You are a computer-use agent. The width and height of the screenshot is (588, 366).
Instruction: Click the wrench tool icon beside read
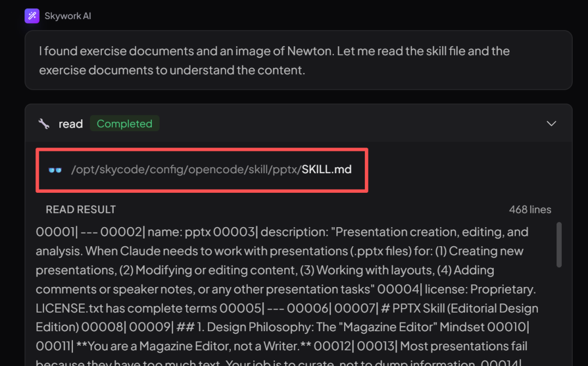(44, 124)
